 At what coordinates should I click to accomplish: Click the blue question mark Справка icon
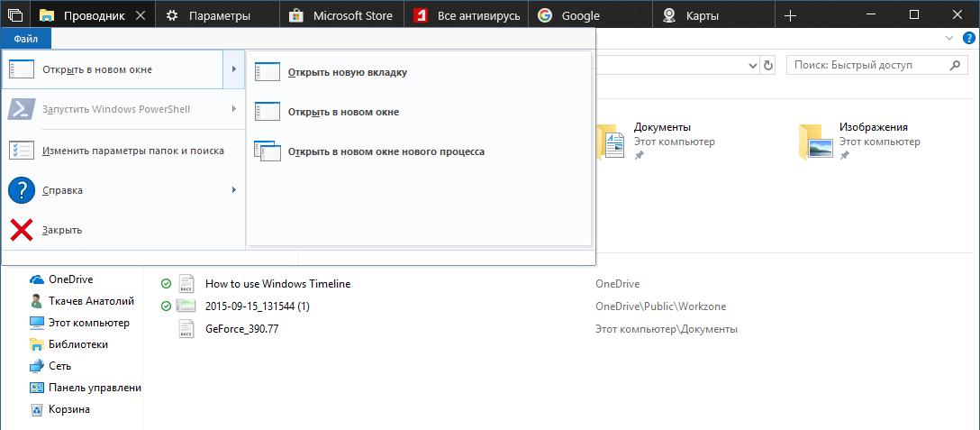pos(22,189)
